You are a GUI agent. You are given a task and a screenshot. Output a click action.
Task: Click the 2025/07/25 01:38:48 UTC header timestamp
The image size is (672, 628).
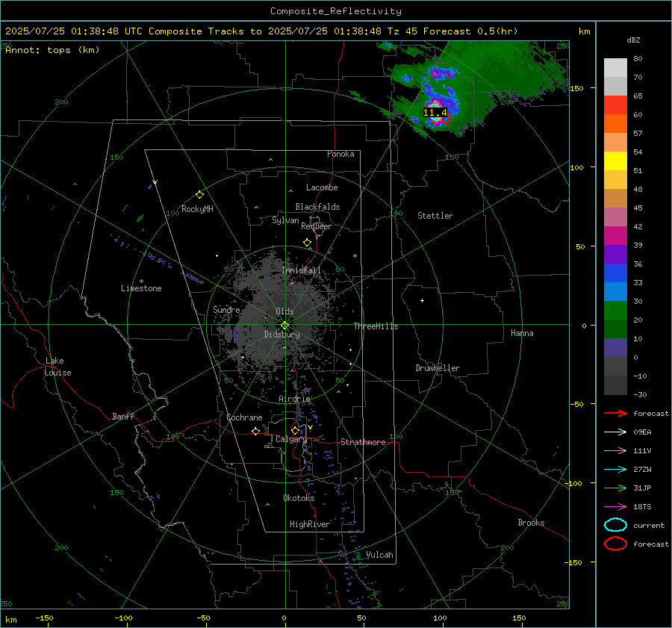pos(74,31)
